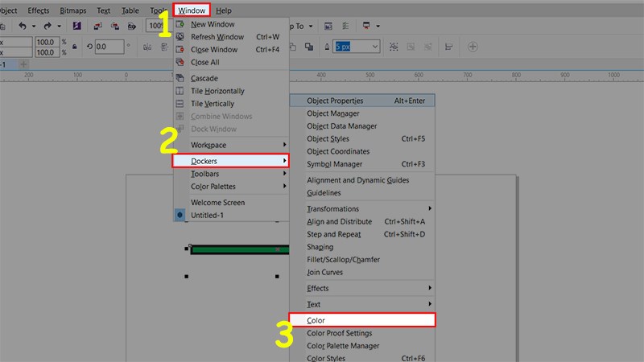Screen dimensions: 644x362
Task: Click the green rectangle on canvas
Action: point(239,249)
